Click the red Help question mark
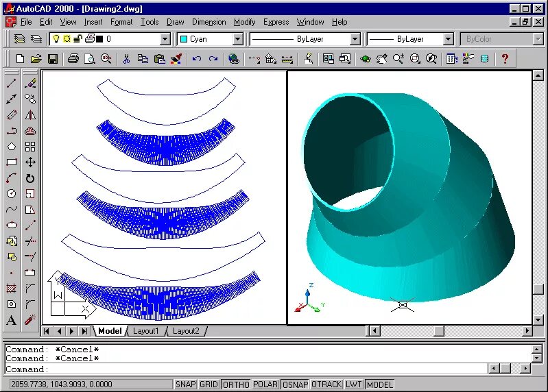548x392 pixels. [x=505, y=59]
